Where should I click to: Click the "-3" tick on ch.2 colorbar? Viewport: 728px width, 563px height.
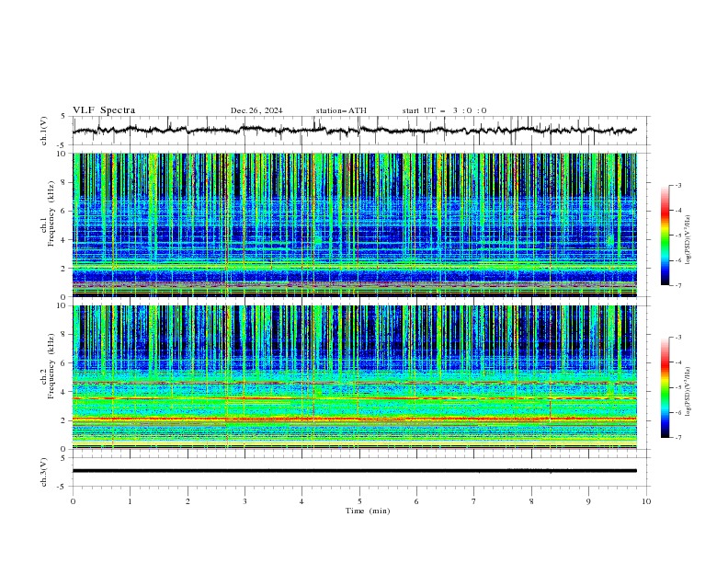pos(677,338)
